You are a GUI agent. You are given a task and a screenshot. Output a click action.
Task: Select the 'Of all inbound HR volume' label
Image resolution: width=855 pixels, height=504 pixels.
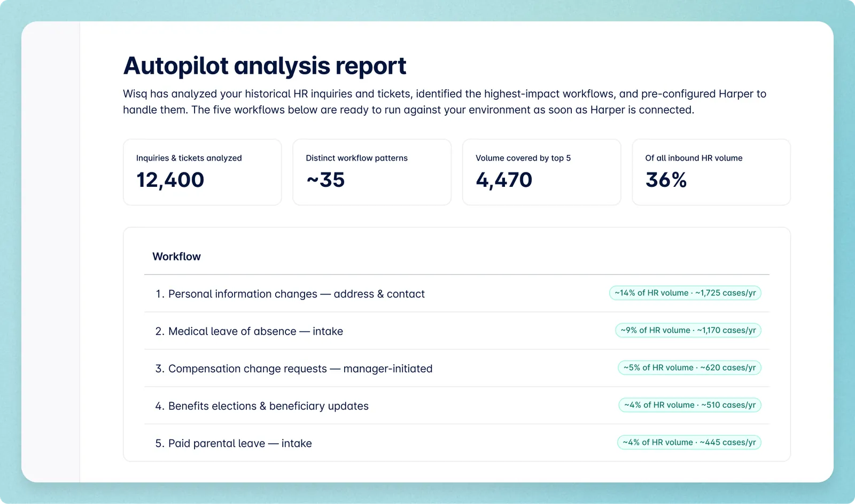(x=694, y=158)
